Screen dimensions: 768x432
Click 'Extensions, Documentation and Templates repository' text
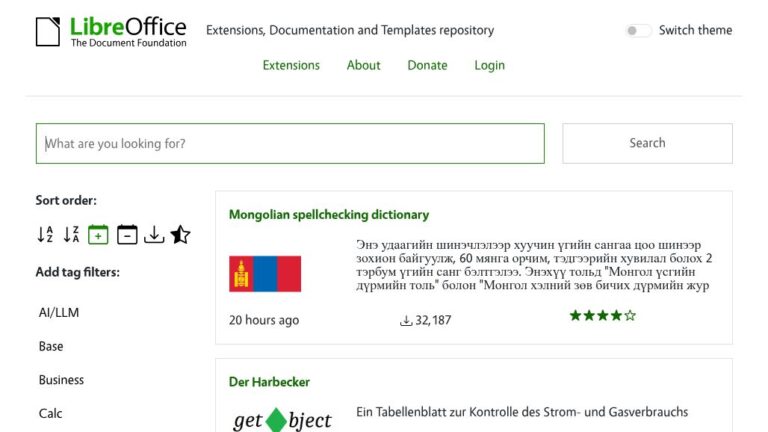click(350, 30)
